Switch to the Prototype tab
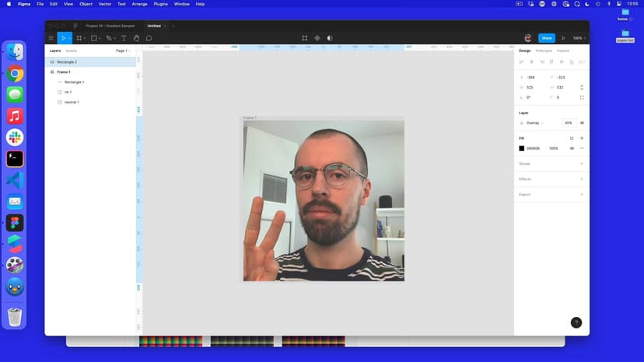The image size is (644, 362). 544,51
